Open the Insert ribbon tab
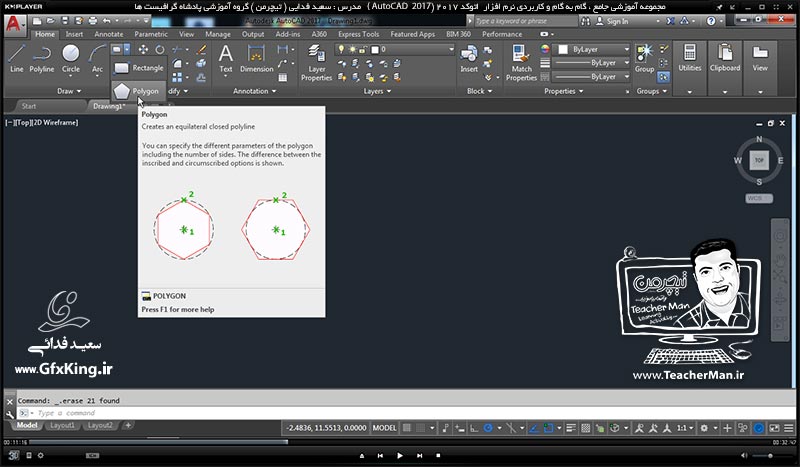Image resolution: width=800 pixels, height=467 pixels. [74, 34]
